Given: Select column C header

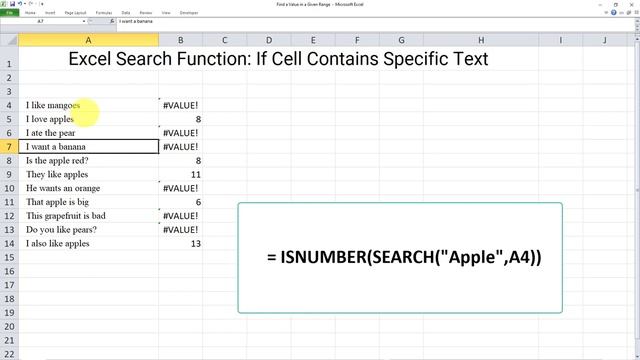Looking at the screenshot, I should 224,40.
